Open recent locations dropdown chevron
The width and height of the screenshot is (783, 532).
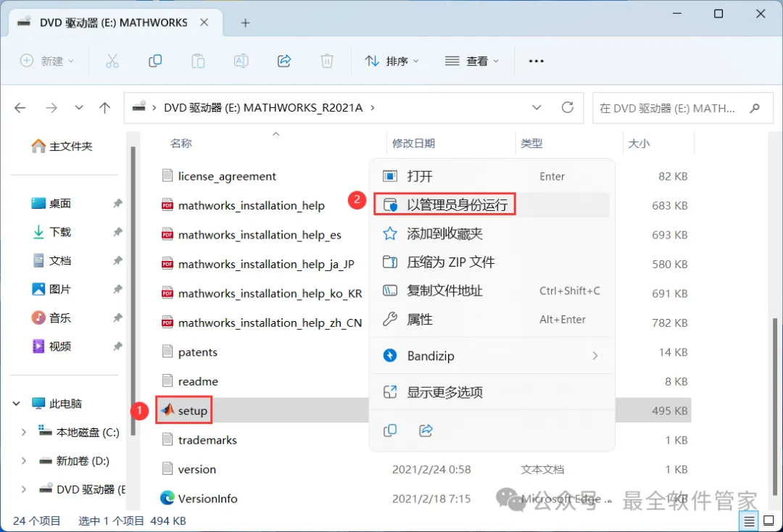coord(79,108)
